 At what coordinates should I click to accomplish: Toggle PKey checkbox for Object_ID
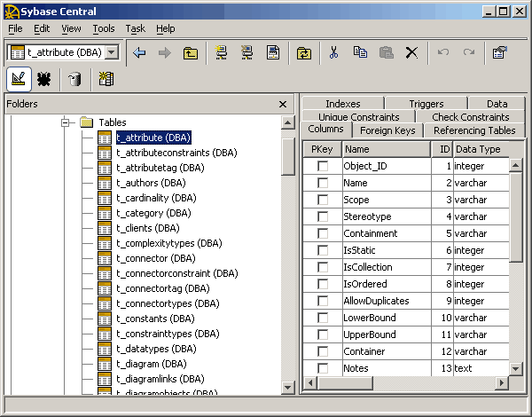[323, 166]
